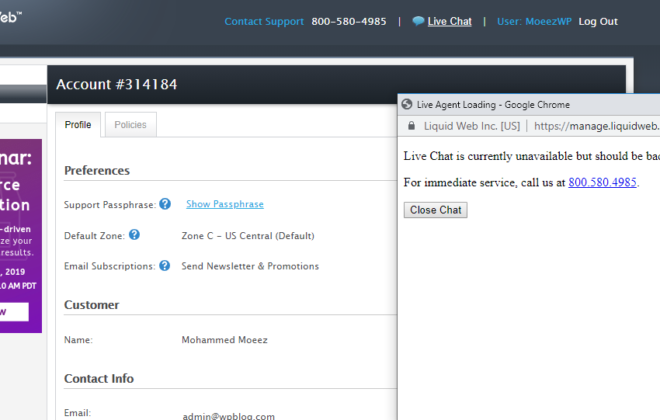Click header phone number 800-580-4985

point(349,21)
